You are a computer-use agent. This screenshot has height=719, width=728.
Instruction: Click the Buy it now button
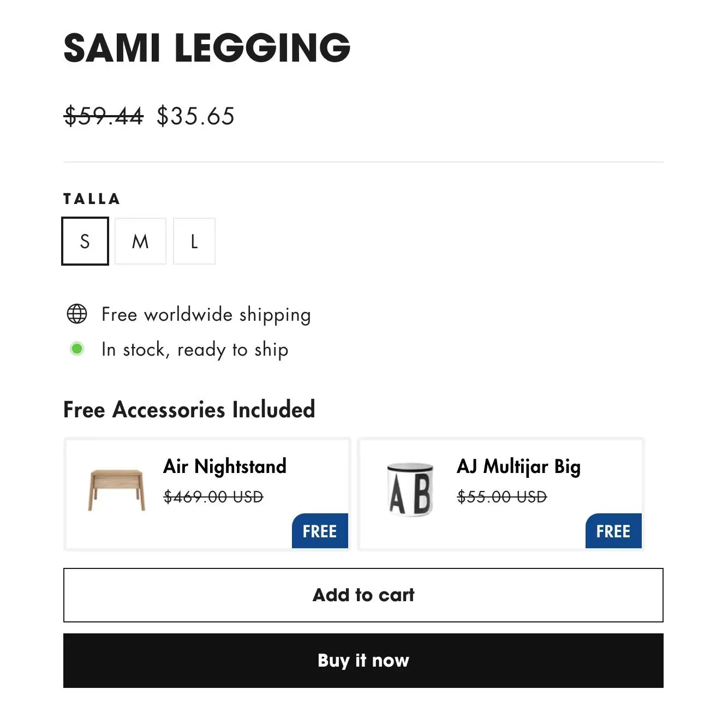(x=363, y=661)
